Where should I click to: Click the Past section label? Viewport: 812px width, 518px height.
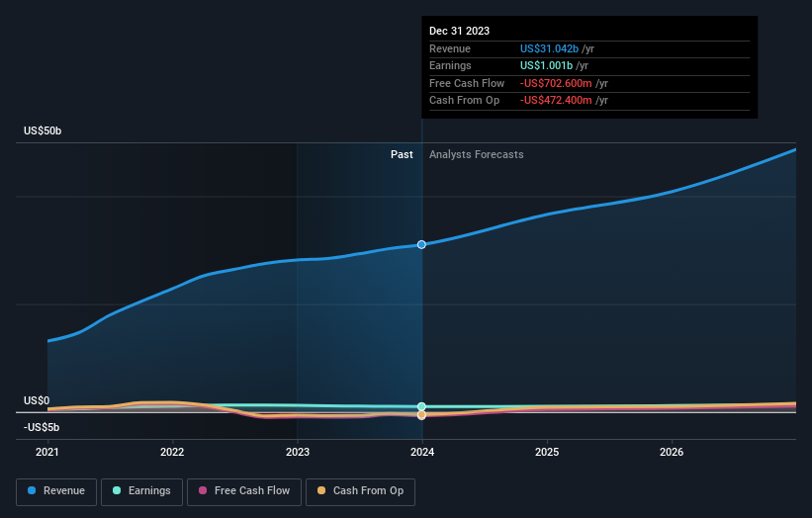(x=402, y=154)
